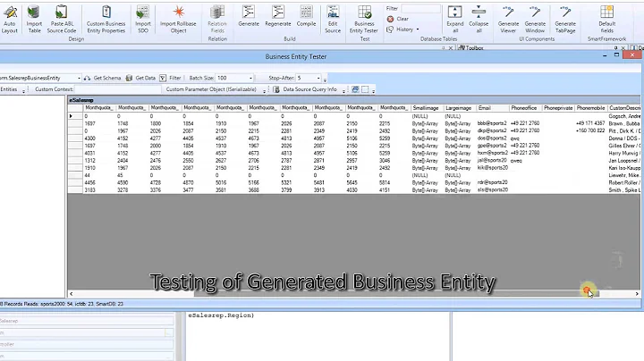Switch to the Toolbox panel tab
This screenshot has height=361, width=644.
[x=470, y=48]
